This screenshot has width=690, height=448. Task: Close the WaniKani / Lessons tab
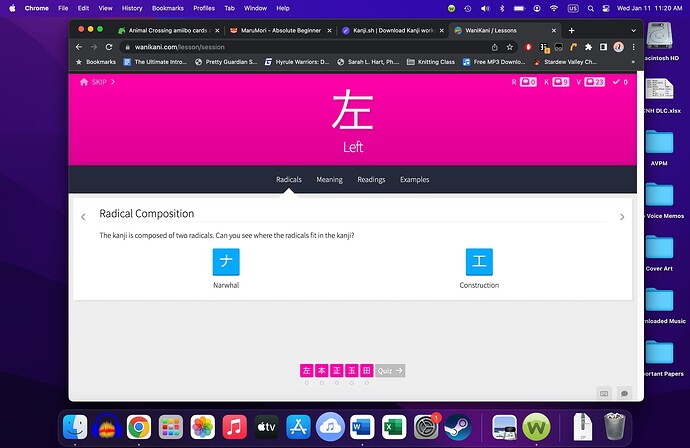click(554, 30)
